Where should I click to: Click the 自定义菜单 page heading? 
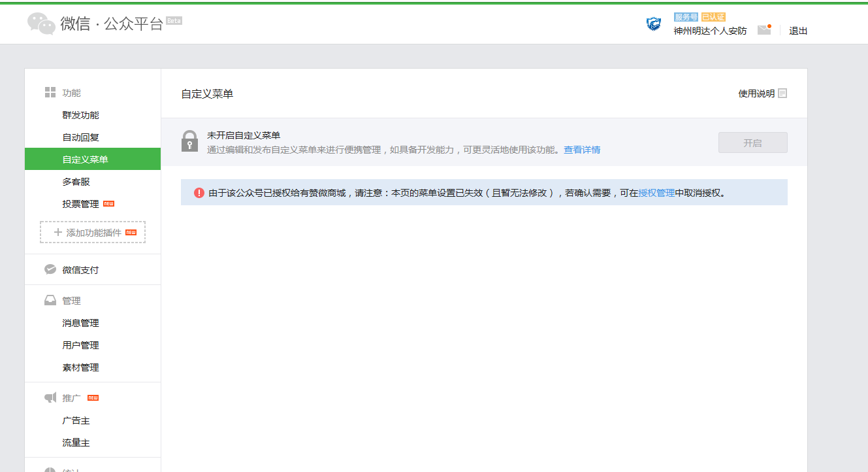tap(207, 93)
